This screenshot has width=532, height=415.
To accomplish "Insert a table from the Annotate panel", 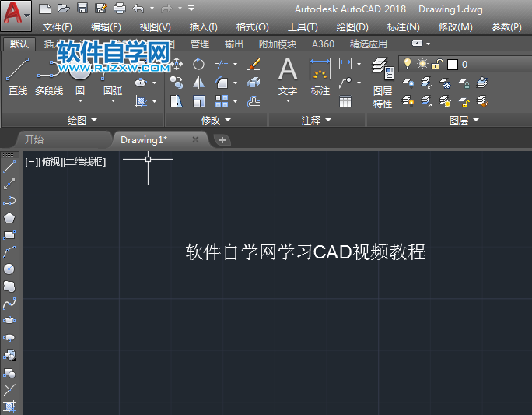I will tap(345, 101).
